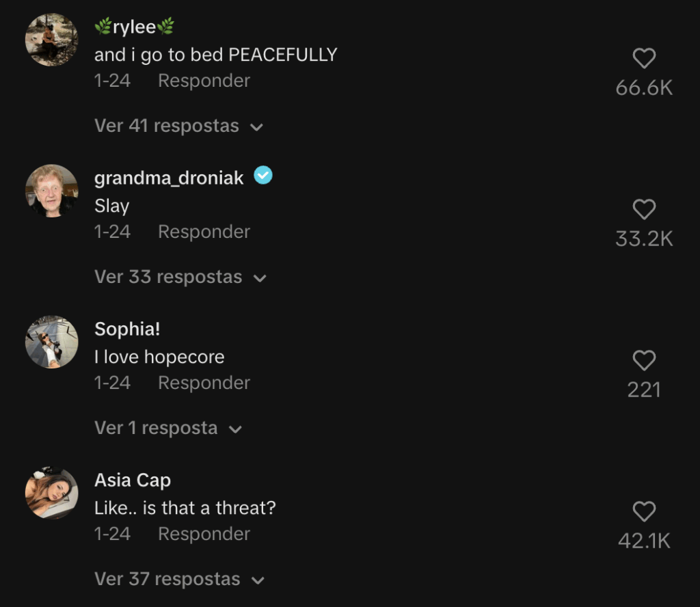
Task: Open rylee's profile picture
Action: (x=52, y=40)
